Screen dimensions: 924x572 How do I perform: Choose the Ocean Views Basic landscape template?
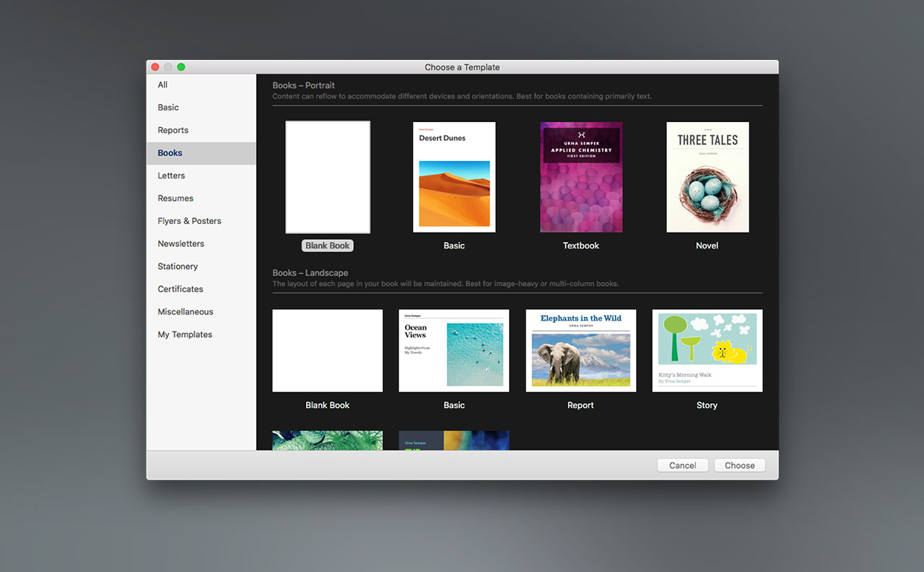pyautogui.click(x=454, y=351)
